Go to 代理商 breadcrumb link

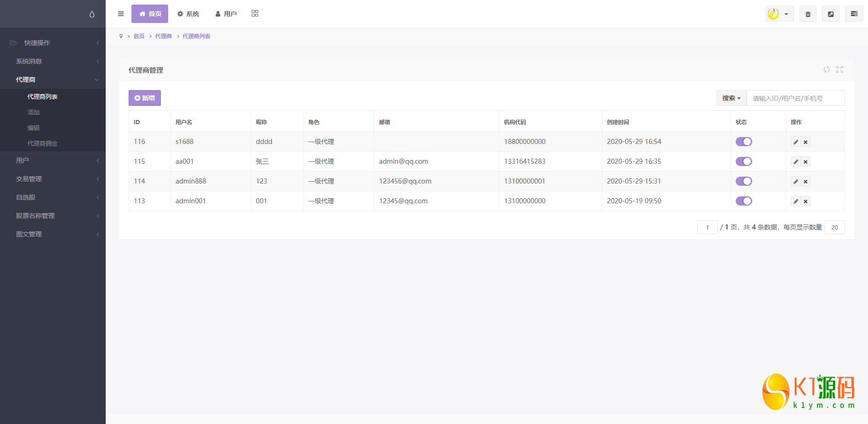click(164, 36)
